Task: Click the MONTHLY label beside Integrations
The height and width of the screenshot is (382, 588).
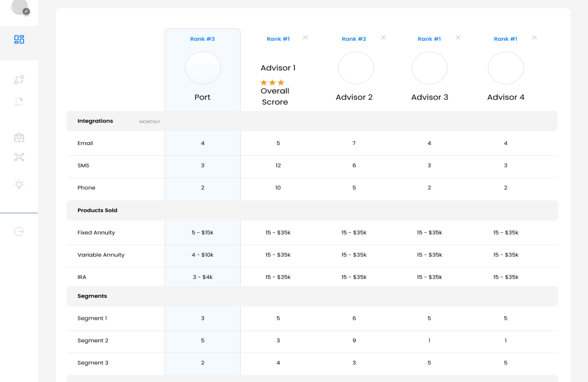Action: tap(149, 121)
